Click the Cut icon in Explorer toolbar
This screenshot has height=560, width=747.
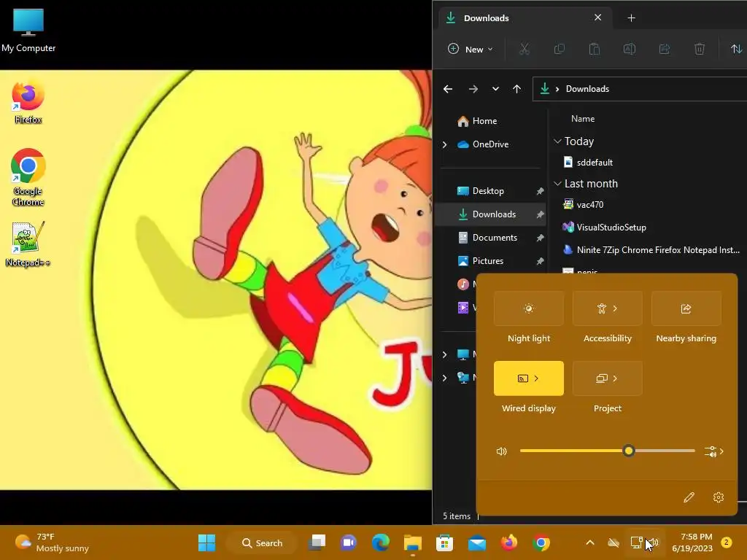point(524,49)
